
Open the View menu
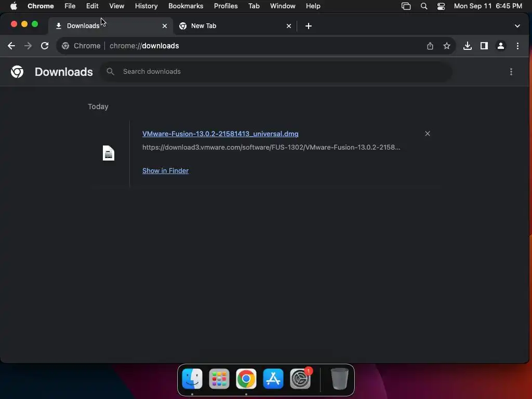[117, 6]
